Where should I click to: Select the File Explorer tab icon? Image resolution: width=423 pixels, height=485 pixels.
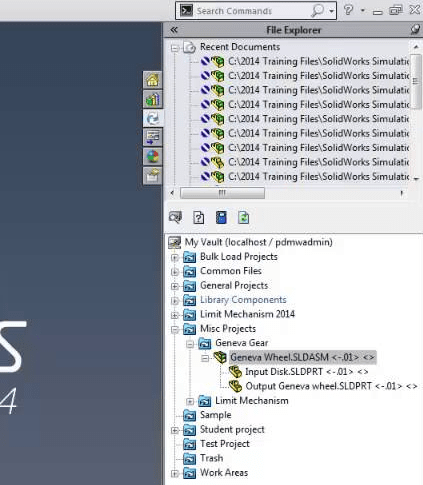coord(153,118)
